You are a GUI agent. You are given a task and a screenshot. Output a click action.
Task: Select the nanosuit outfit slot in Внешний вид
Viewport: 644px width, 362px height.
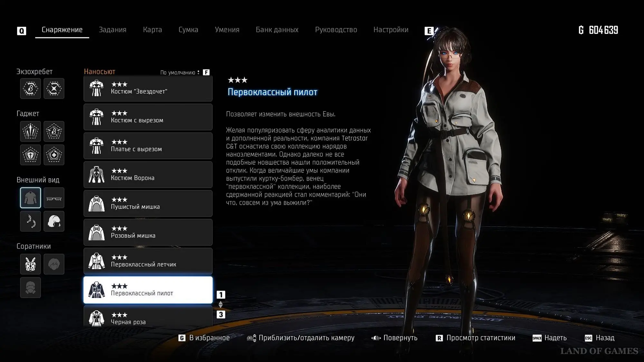pos(31,198)
